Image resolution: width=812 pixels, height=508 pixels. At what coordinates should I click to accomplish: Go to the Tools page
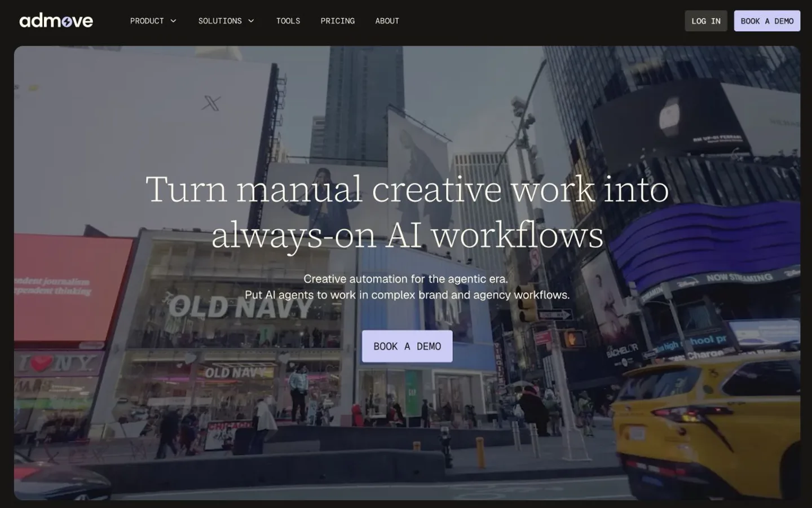(288, 21)
